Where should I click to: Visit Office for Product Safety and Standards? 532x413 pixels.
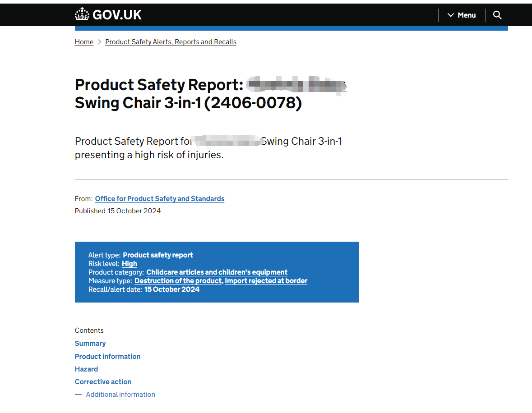(x=159, y=199)
